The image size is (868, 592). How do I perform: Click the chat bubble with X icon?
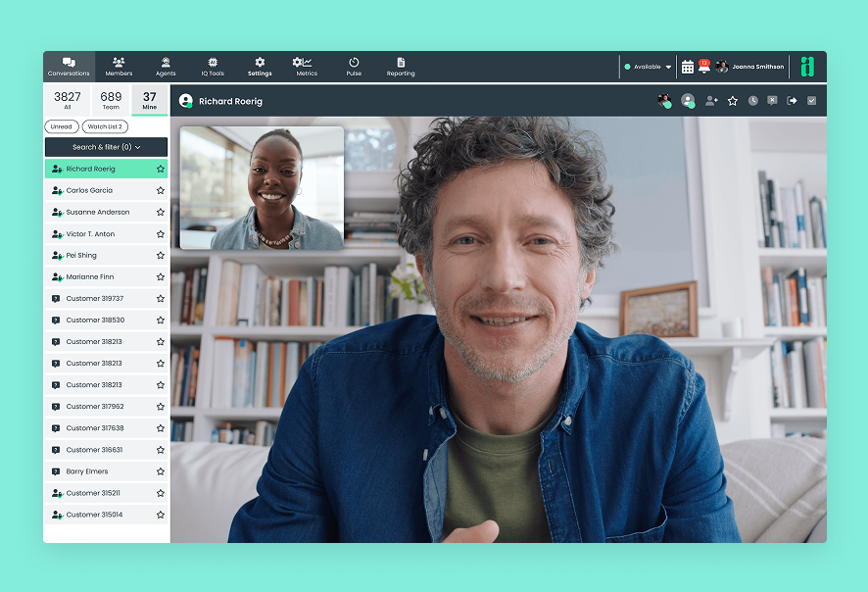(772, 101)
